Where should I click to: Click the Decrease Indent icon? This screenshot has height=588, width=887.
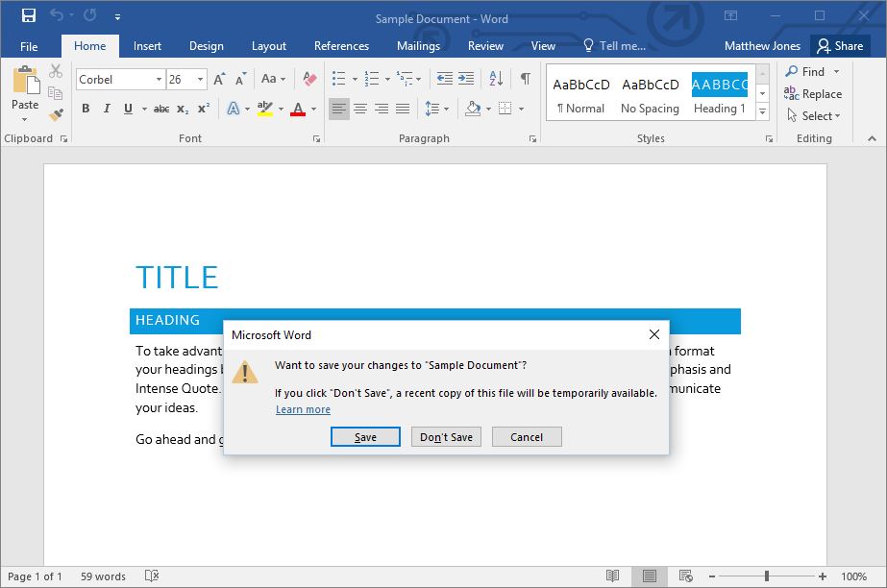pos(445,79)
